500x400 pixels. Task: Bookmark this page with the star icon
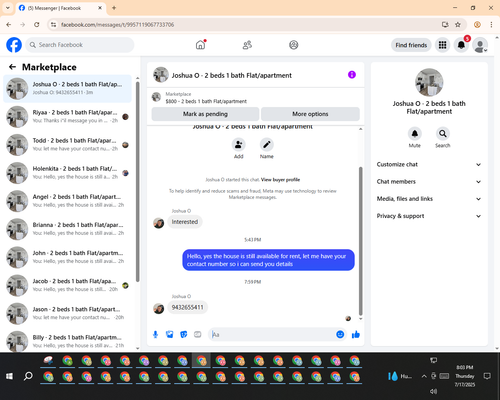458,25
